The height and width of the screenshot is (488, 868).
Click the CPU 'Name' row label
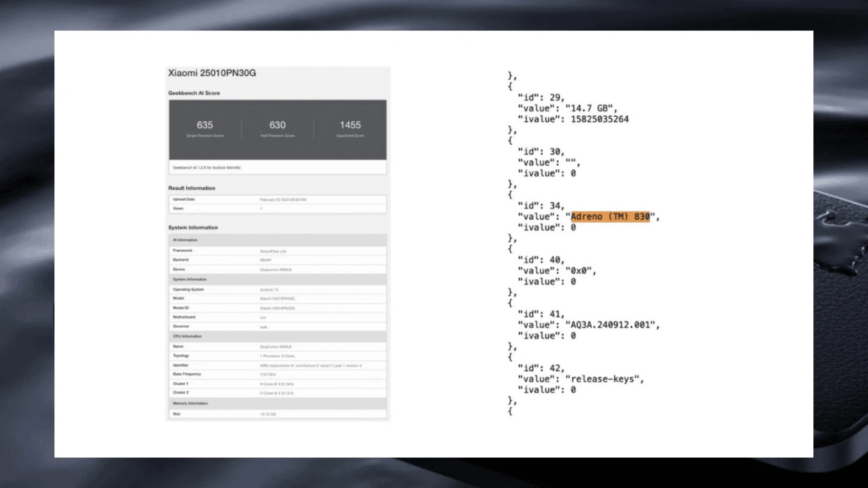pyautogui.click(x=178, y=346)
